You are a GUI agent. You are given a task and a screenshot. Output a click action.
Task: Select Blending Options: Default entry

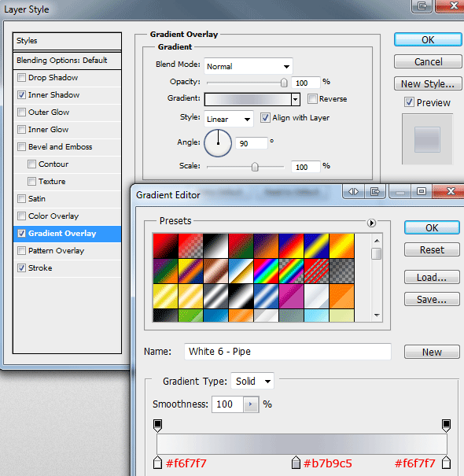tap(67, 61)
